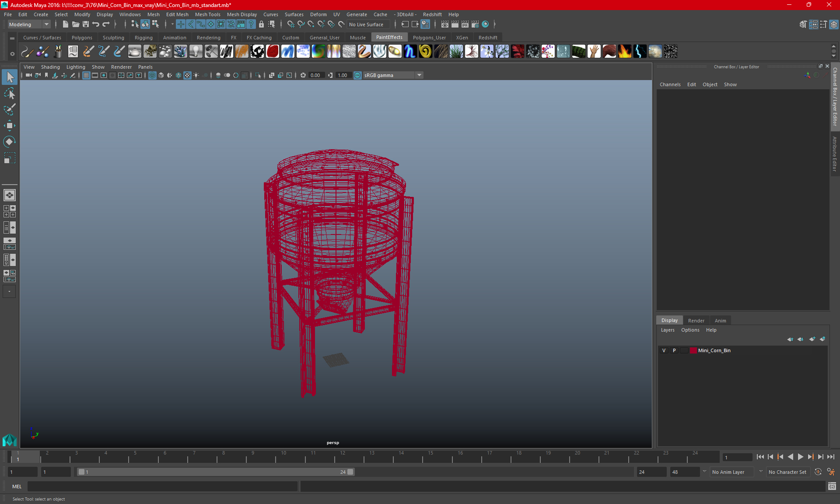Open the Mesh menu
Image resolution: width=840 pixels, height=504 pixels.
point(153,14)
